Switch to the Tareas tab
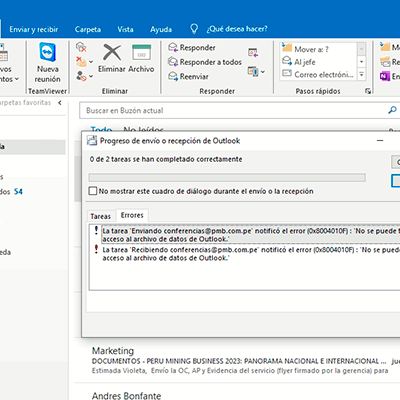 pyautogui.click(x=101, y=216)
